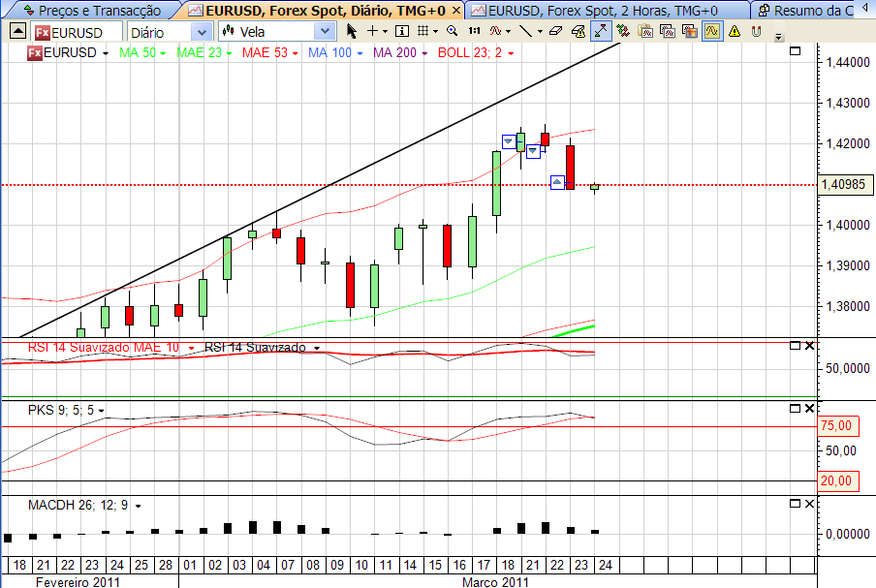Open line tool dropdown arrow
Viewport: 876px width, 588px height.
[x=540, y=32]
